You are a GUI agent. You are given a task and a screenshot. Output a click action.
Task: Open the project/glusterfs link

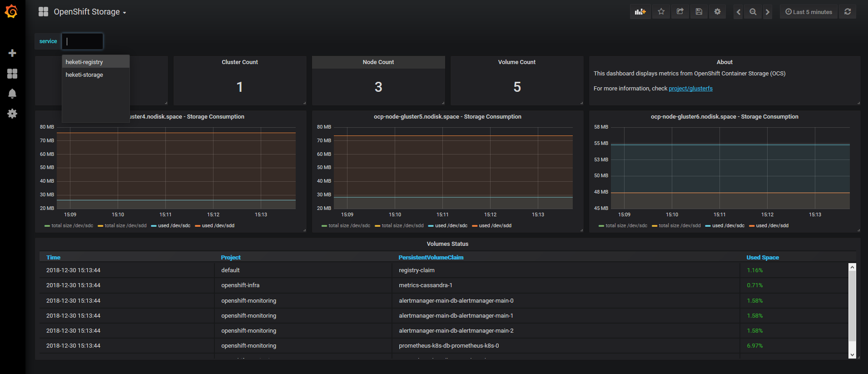pos(690,89)
